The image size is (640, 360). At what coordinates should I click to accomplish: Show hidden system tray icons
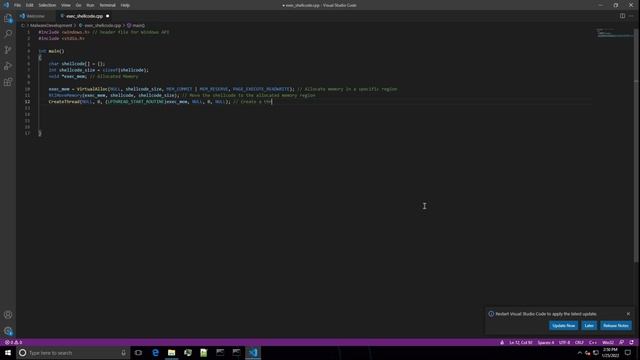(x=579, y=353)
